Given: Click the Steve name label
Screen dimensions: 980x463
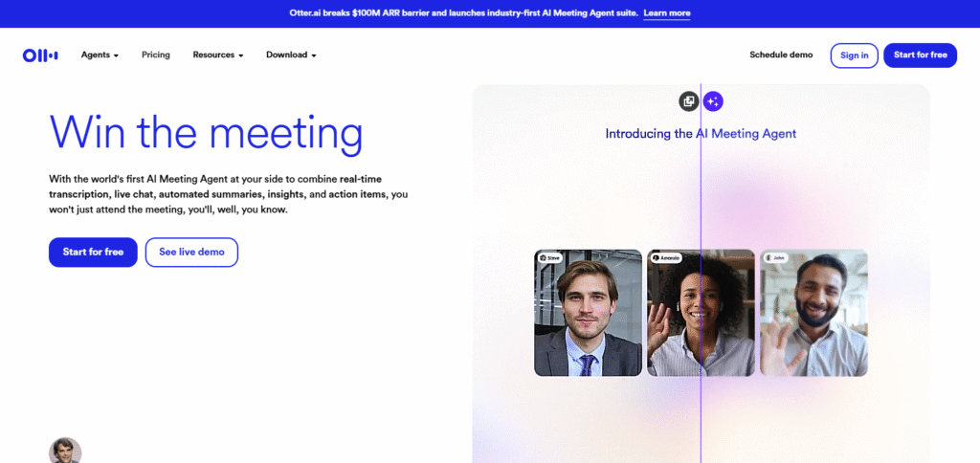Looking at the screenshot, I should (550, 257).
